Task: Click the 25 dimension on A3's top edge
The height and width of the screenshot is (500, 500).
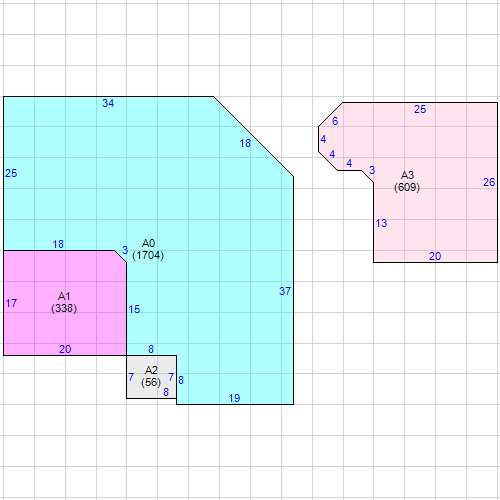Action: tap(420, 109)
